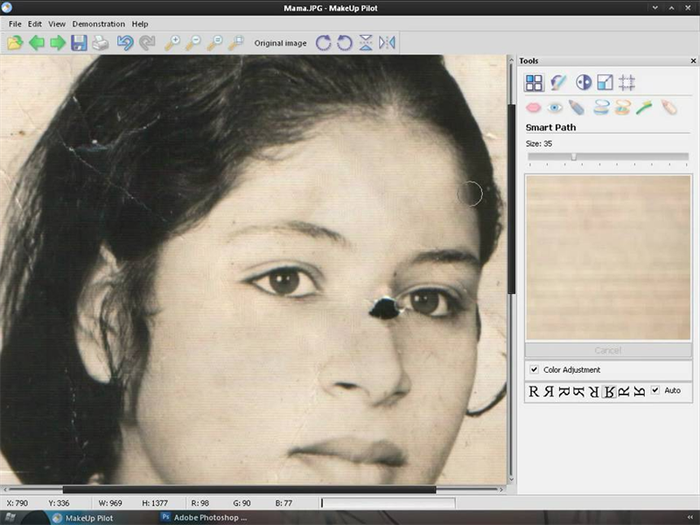Rotate image clockwise with the toolbar icon

(x=323, y=43)
